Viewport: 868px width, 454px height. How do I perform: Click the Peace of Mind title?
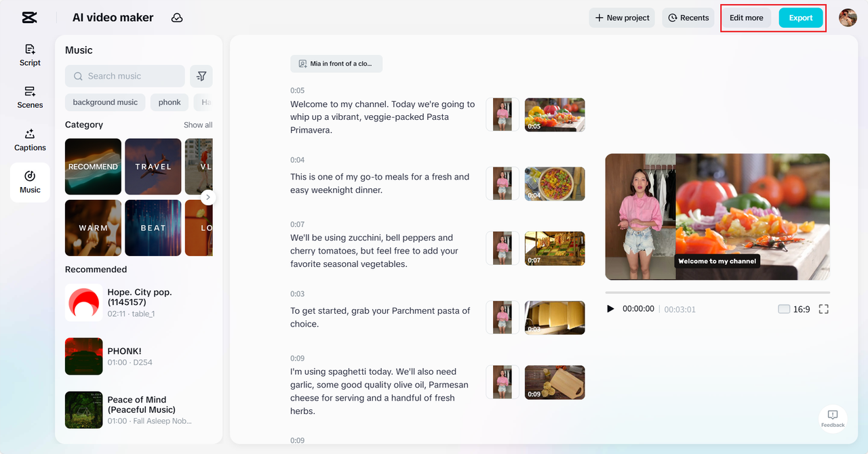click(141, 405)
